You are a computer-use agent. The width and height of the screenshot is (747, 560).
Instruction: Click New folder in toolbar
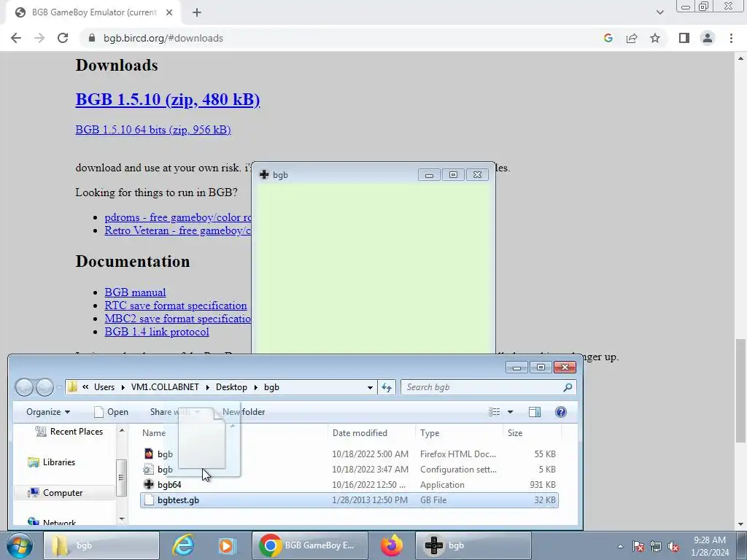click(244, 412)
